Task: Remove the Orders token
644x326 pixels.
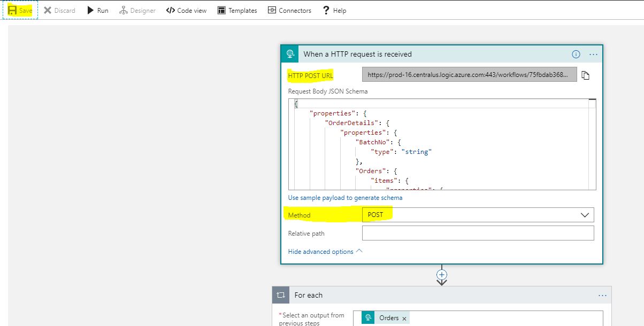Action: (404, 319)
